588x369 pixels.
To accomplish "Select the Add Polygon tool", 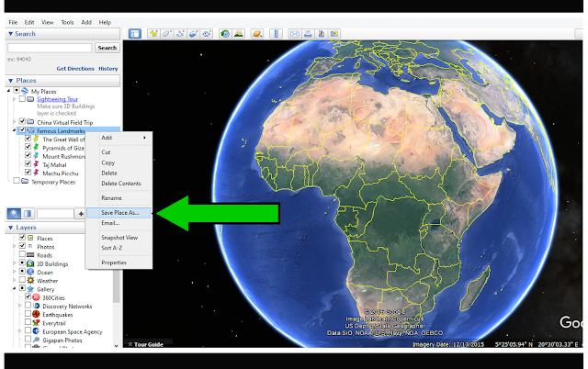I will coord(166,34).
